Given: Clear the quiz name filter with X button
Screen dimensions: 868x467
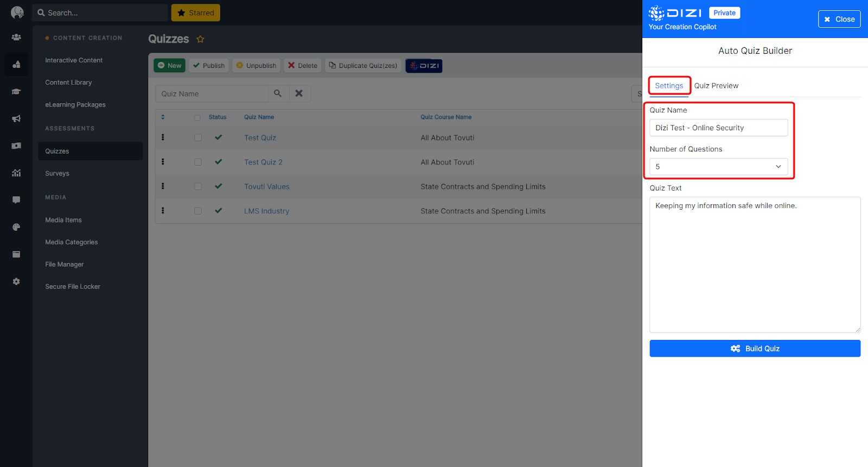Looking at the screenshot, I should tap(299, 93).
